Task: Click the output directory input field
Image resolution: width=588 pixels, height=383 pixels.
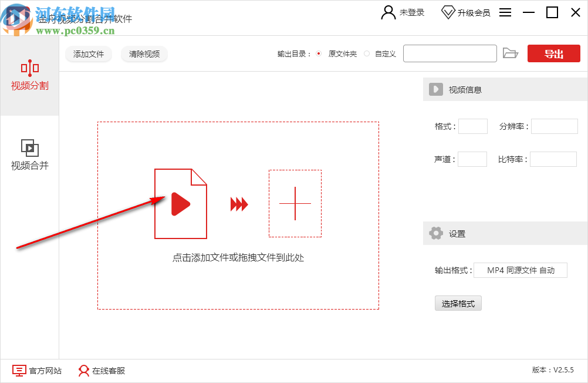Action: pos(450,53)
